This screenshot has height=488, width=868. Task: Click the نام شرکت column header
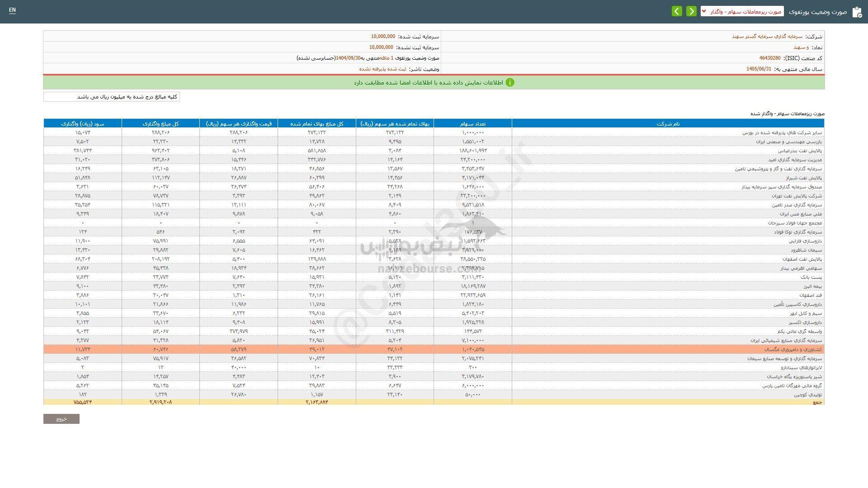tap(668, 123)
